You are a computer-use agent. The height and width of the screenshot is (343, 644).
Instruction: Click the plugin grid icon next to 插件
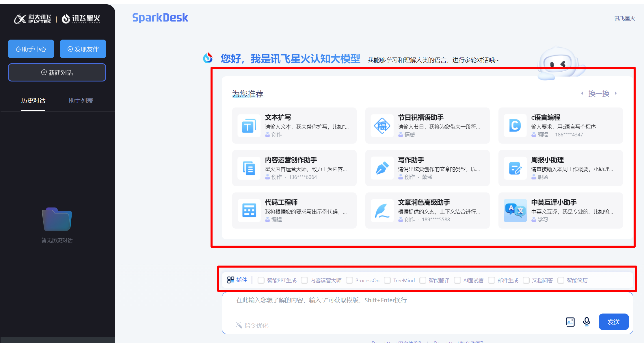coord(230,280)
